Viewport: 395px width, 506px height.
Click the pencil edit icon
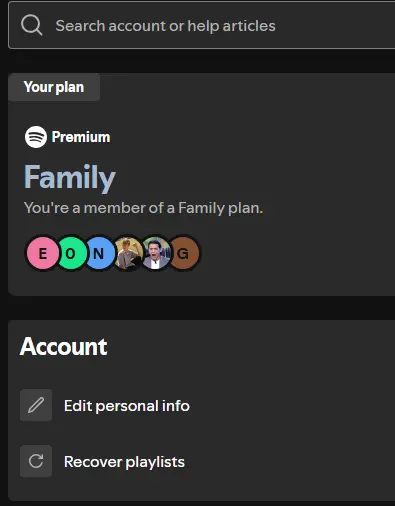[36, 405]
